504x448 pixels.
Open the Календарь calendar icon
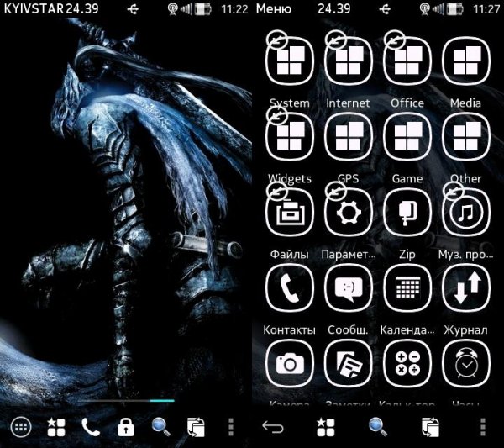coord(407,287)
